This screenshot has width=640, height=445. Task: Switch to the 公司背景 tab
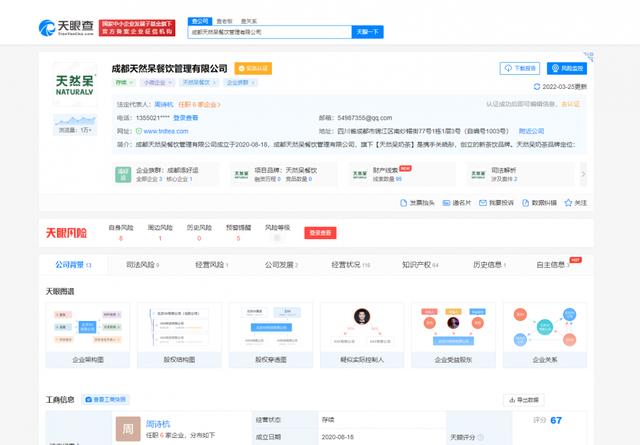(73, 265)
